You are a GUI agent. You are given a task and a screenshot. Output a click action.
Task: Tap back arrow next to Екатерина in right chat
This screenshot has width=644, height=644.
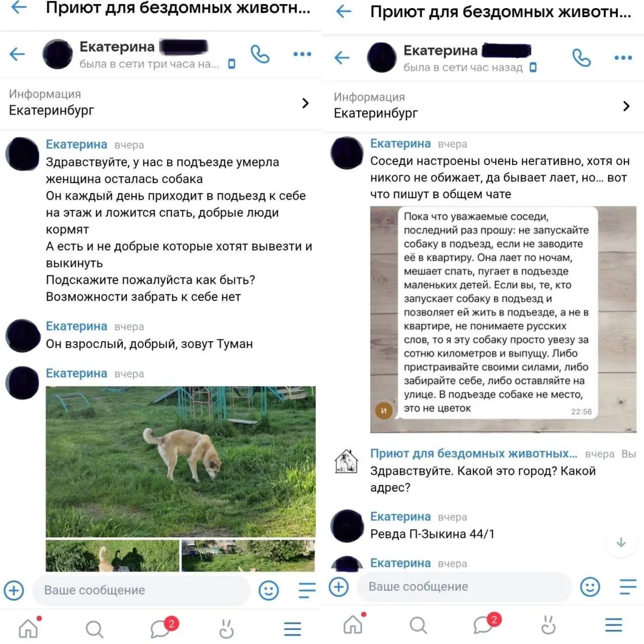pos(342,58)
